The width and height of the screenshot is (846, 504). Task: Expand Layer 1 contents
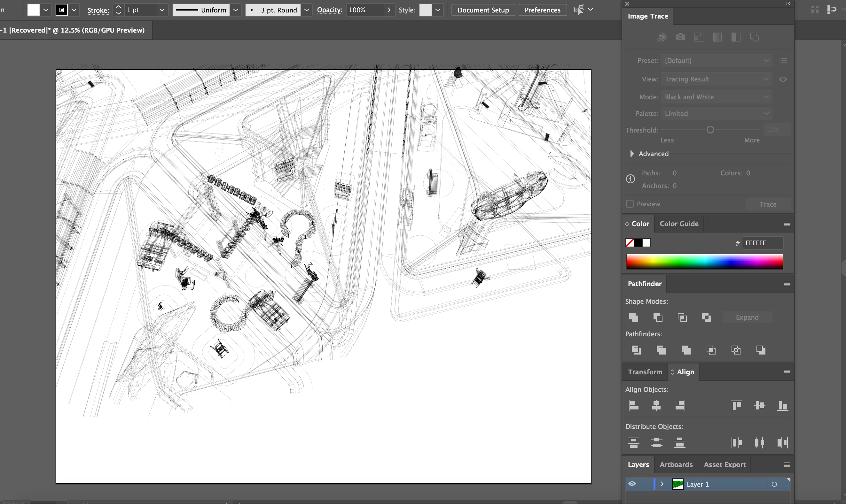point(662,484)
